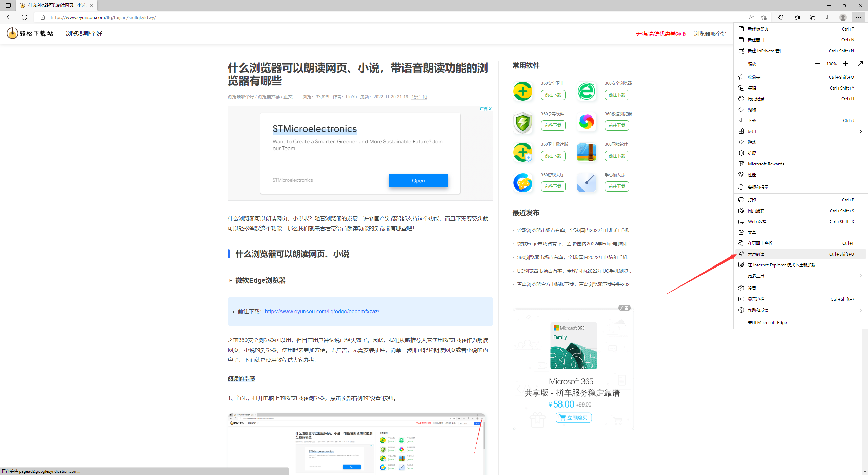Choose 共享 from the menu
The image size is (868, 475).
click(x=800, y=232)
